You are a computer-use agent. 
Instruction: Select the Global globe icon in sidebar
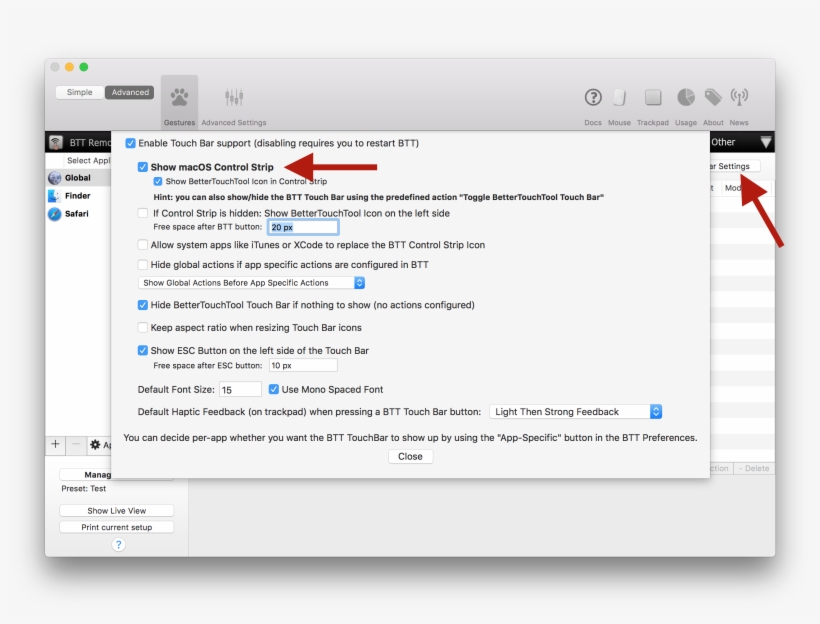pyautogui.click(x=54, y=178)
